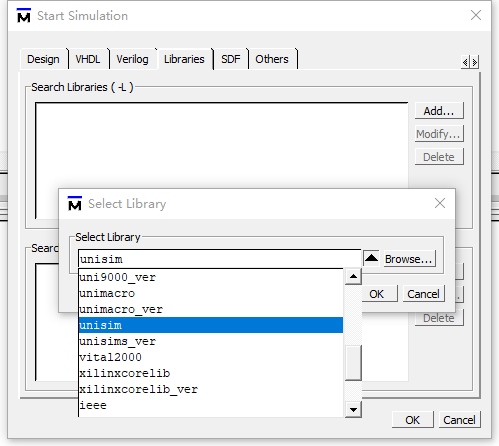
Task: Click the list scroll up arrow
Action: tap(353, 277)
